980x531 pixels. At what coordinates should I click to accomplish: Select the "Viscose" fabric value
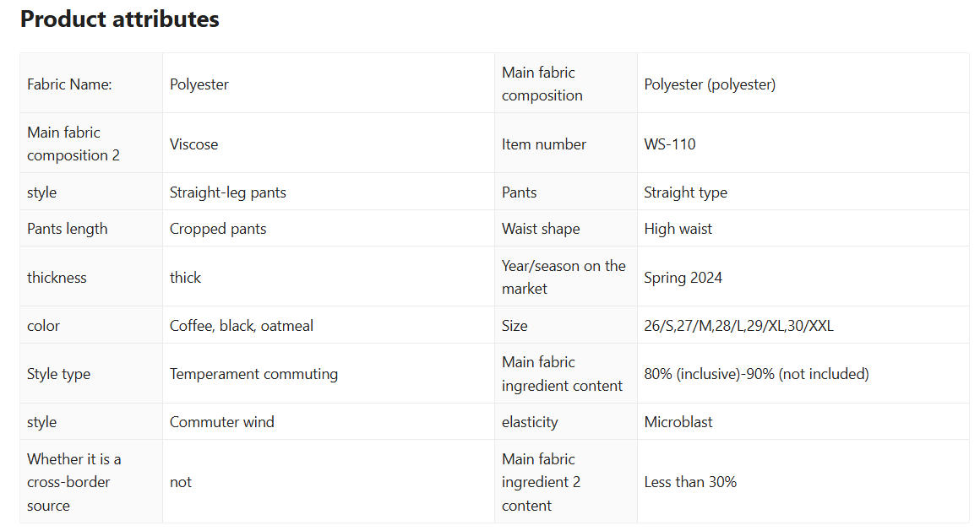tap(193, 144)
